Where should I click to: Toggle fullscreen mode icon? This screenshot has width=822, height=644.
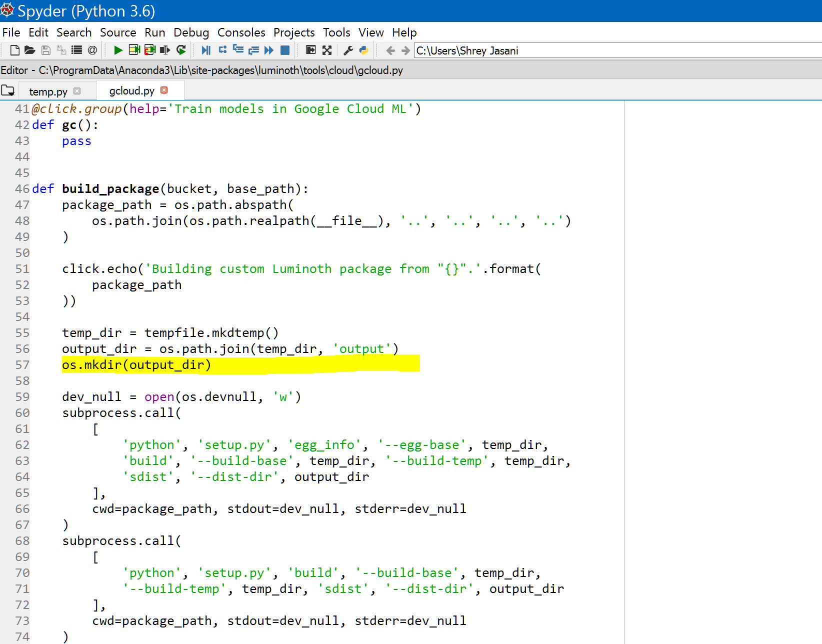point(327,50)
